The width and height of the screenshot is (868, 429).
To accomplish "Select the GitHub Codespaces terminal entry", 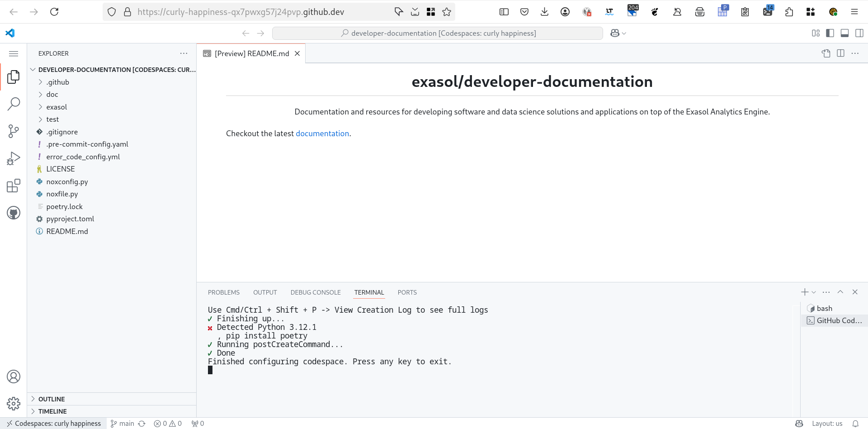I will (x=835, y=320).
